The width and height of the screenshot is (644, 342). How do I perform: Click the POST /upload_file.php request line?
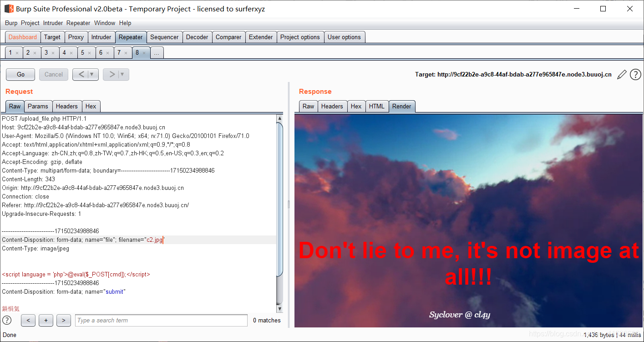pyautogui.click(x=44, y=118)
